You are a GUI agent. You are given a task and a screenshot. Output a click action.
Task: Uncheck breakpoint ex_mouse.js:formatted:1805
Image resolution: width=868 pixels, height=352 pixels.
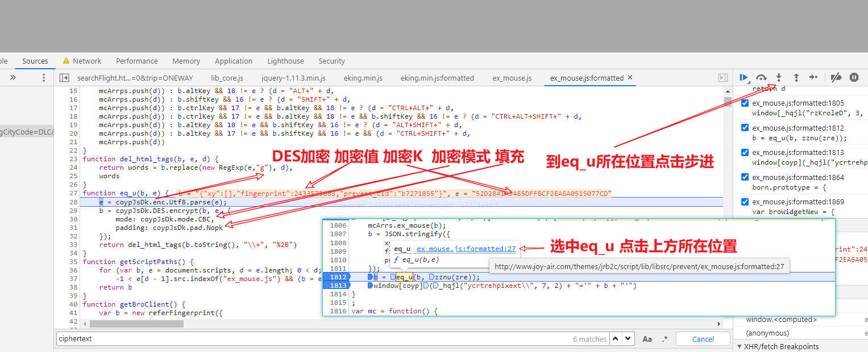click(745, 103)
